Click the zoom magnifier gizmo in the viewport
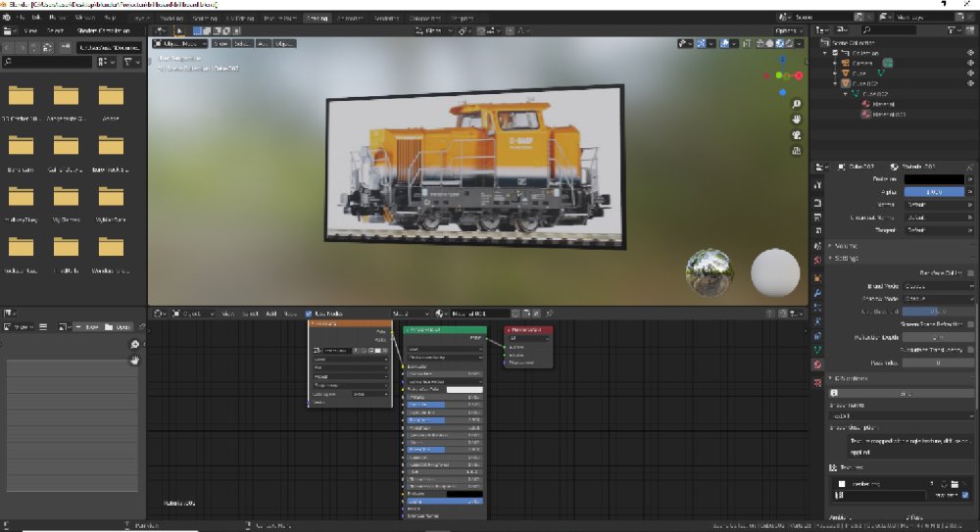980x532 pixels. click(797, 103)
